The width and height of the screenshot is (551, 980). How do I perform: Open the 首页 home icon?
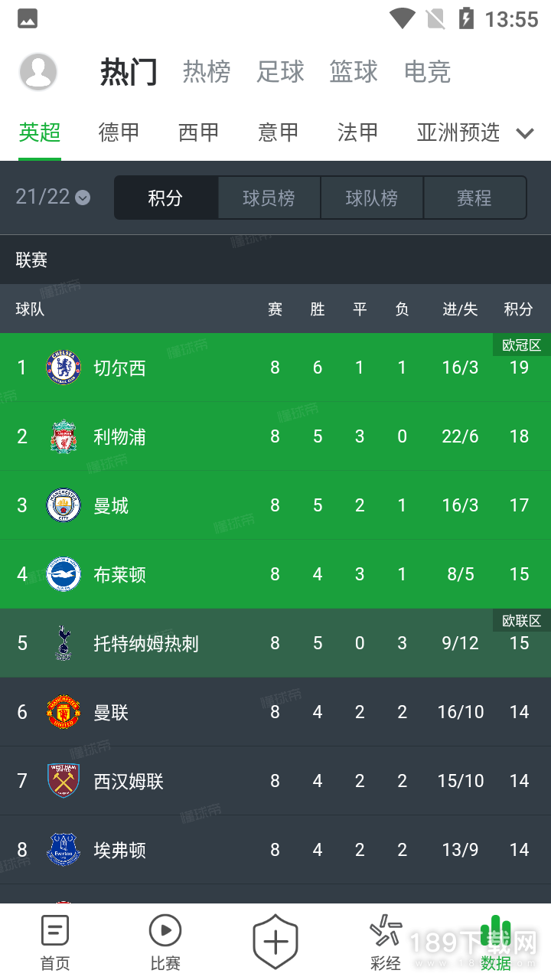[55, 931]
